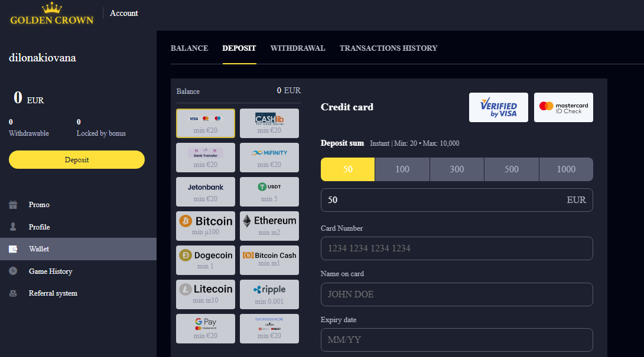Select Bitcoin Cash payment tile
The width and height of the screenshot is (644, 357).
click(269, 260)
